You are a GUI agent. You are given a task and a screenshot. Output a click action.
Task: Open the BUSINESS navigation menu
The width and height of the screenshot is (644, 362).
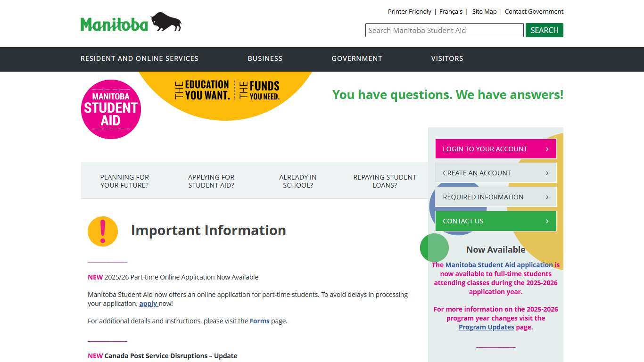(265, 58)
